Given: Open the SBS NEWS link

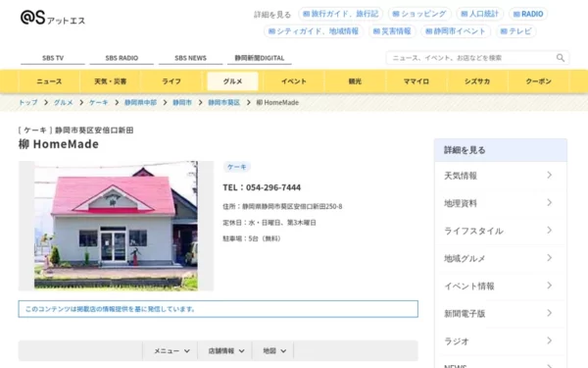Looking at the screenshot, I should 190,58.
